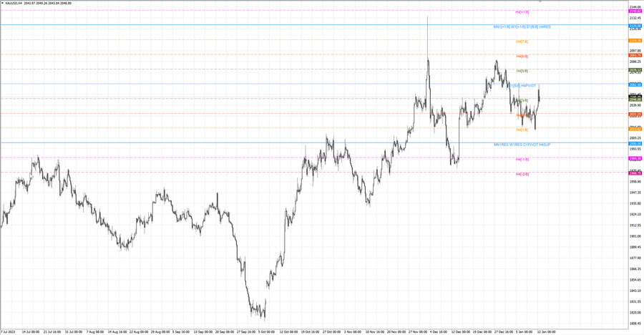Select the H4[+1/8] level label
The width and height of the screenshot is (644, 335).
tap(522, 12)
